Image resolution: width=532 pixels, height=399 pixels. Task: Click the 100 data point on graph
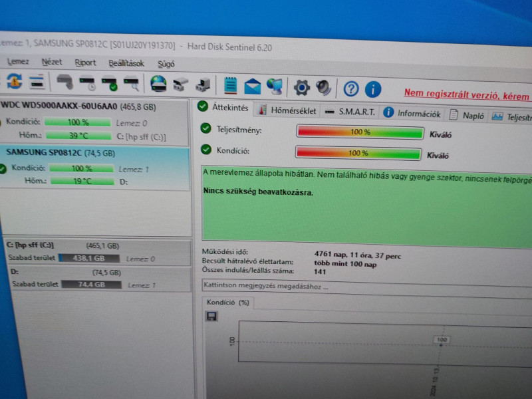pyautogui.click(x=442, y=340)
